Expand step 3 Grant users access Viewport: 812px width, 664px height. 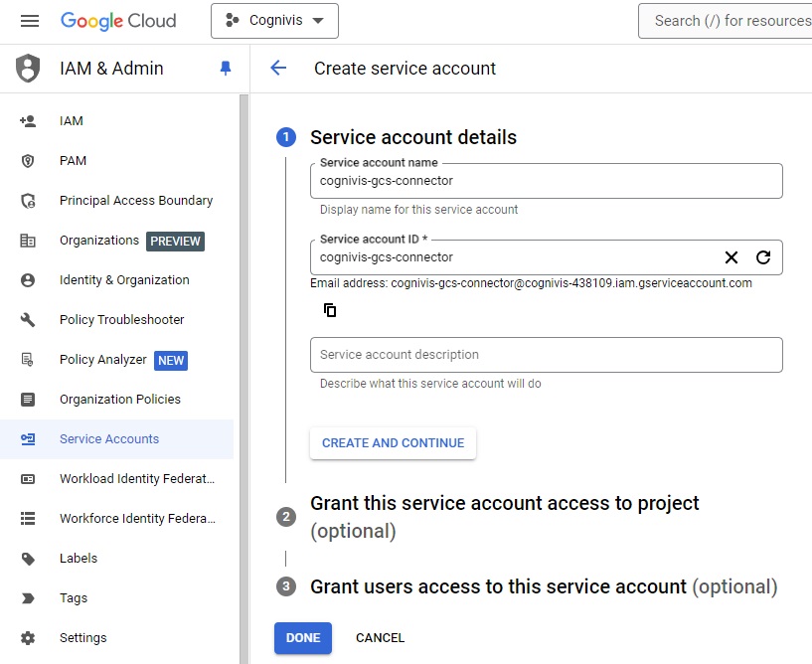[497, 586]
